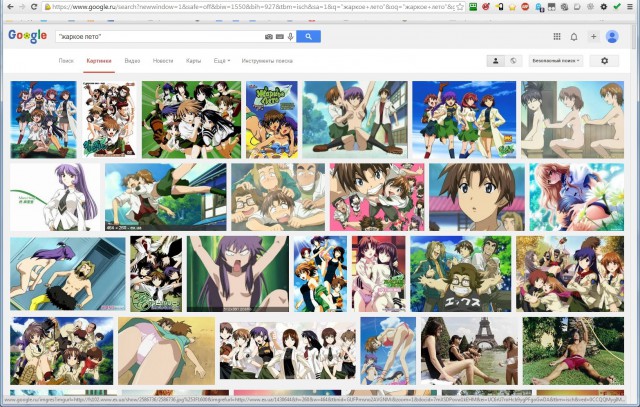The image size is (640, 407).
Task: Open the Google apps grid
Action: (x=557, y=36)
